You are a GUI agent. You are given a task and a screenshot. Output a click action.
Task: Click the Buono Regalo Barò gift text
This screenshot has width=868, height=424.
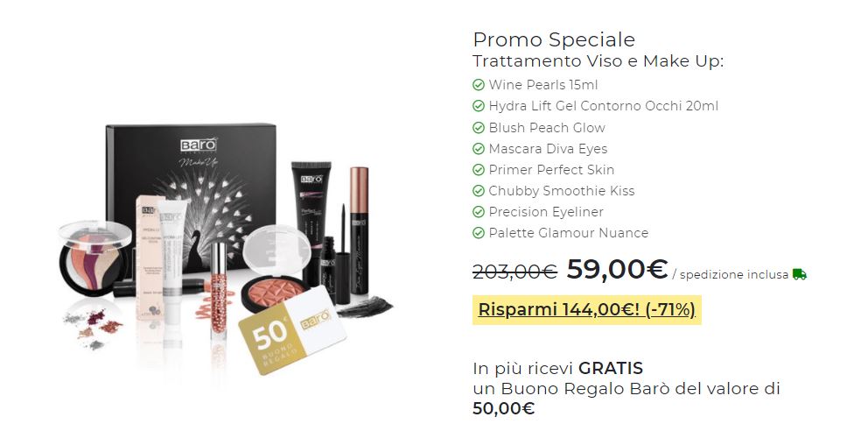[x=626, y=389]
